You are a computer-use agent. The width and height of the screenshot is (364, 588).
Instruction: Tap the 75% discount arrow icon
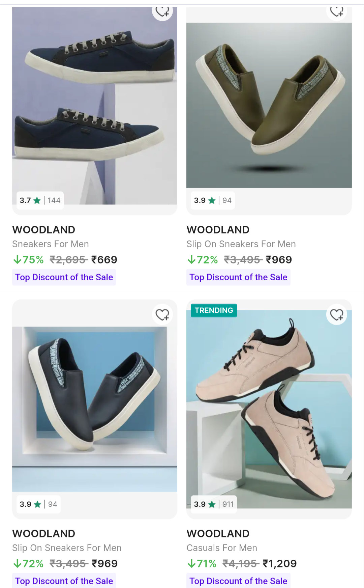[x=17, y=260]
